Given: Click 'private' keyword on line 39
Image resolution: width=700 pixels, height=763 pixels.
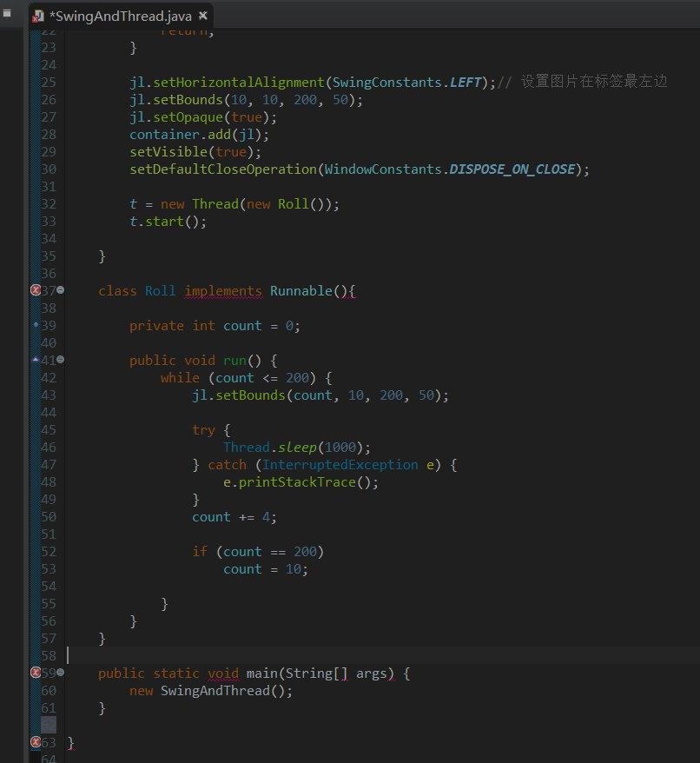Looking at the screenshot, I should tap(156, 326).
